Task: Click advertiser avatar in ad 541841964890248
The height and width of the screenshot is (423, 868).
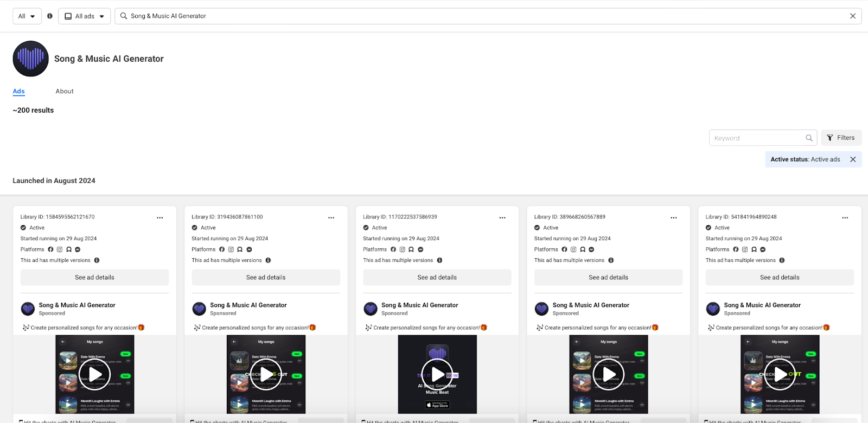Action: [x=713, y=309]
